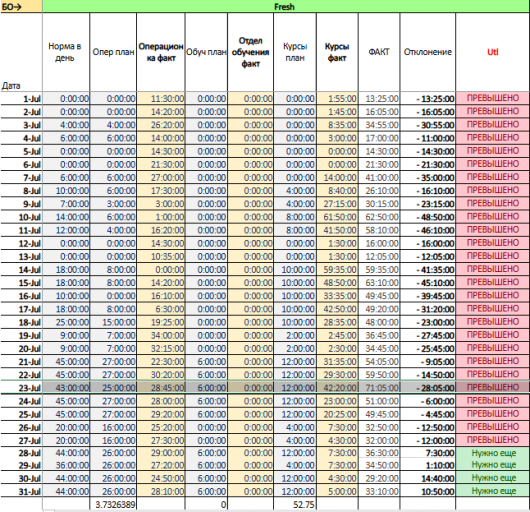530x512 pixels.
Task: Click Отклонение 7:30:00 on 28-Jul
Action: tap(428, 453)
